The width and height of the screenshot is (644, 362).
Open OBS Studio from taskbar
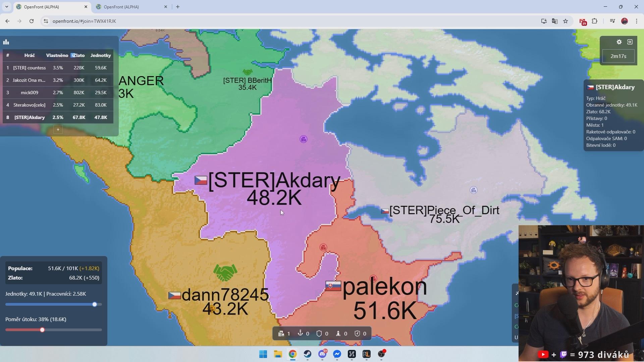381,354
